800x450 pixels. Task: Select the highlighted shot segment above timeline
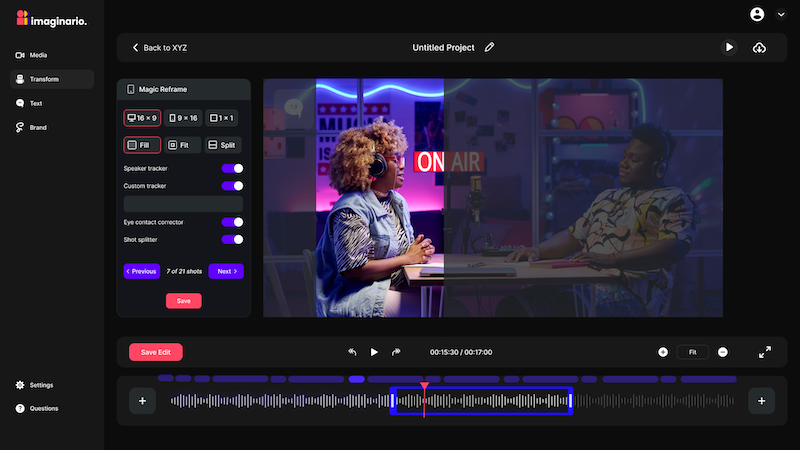point(357,379)
